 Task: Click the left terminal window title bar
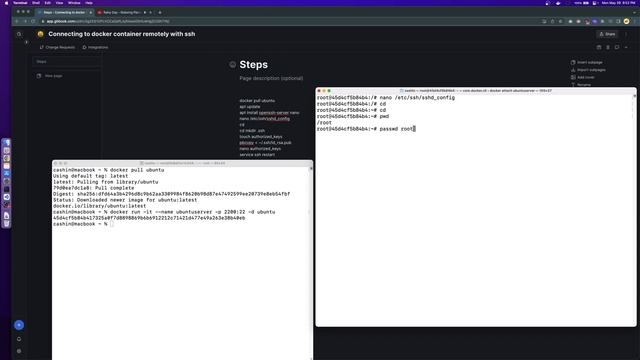pos(182,163)
